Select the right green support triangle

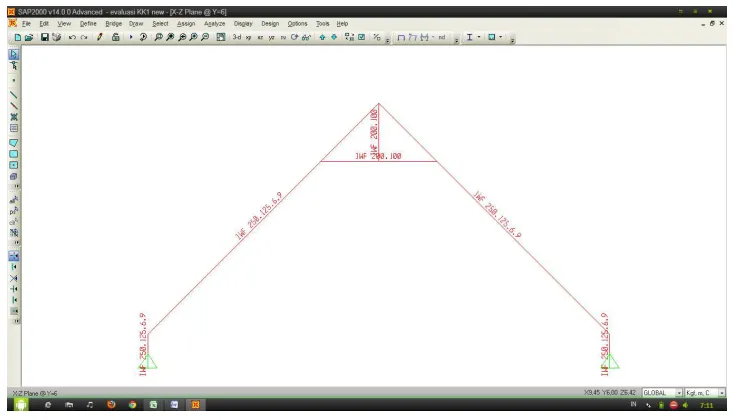[x=610, y=362]
